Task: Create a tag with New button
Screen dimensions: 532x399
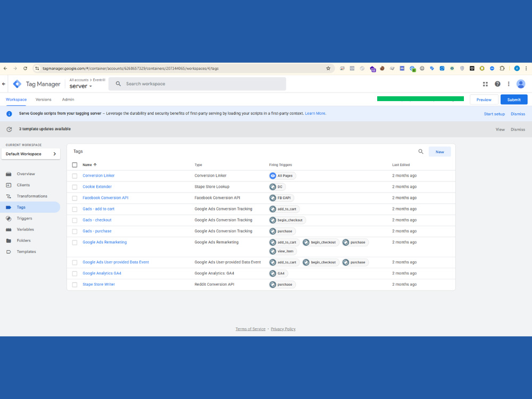Action: [x=440, y=152]
